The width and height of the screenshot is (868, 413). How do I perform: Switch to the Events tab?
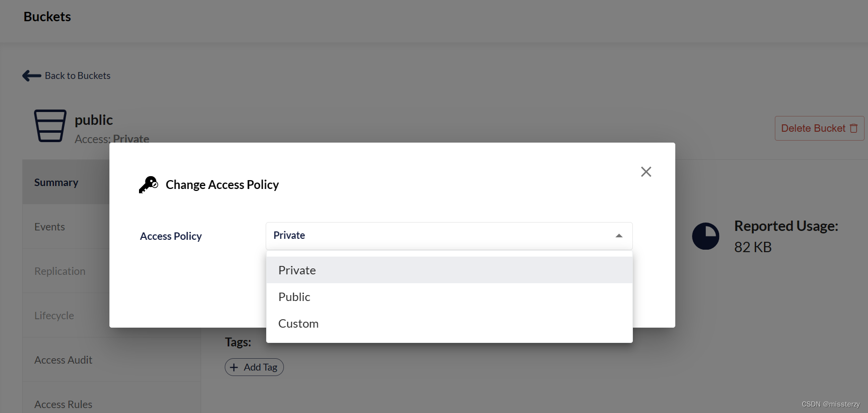[50, 227]
